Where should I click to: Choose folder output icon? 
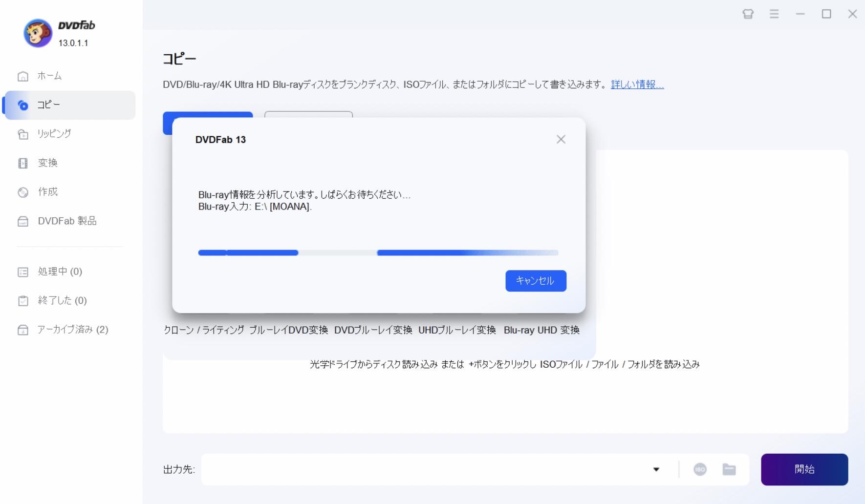pos(729,469)
